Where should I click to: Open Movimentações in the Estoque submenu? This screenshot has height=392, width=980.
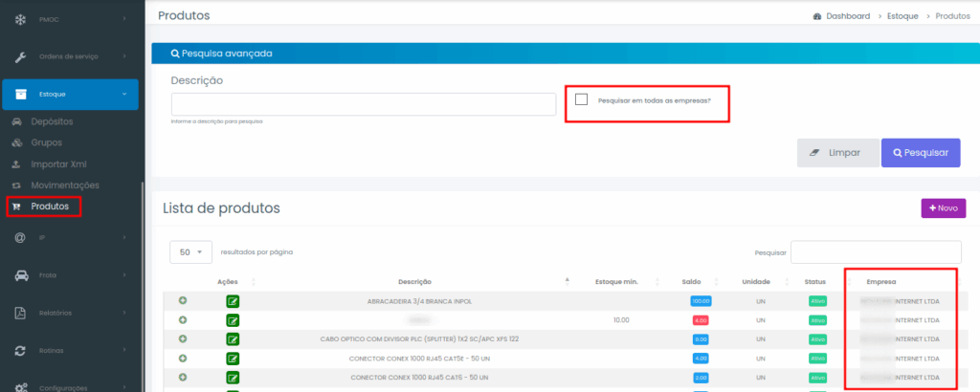64,185
